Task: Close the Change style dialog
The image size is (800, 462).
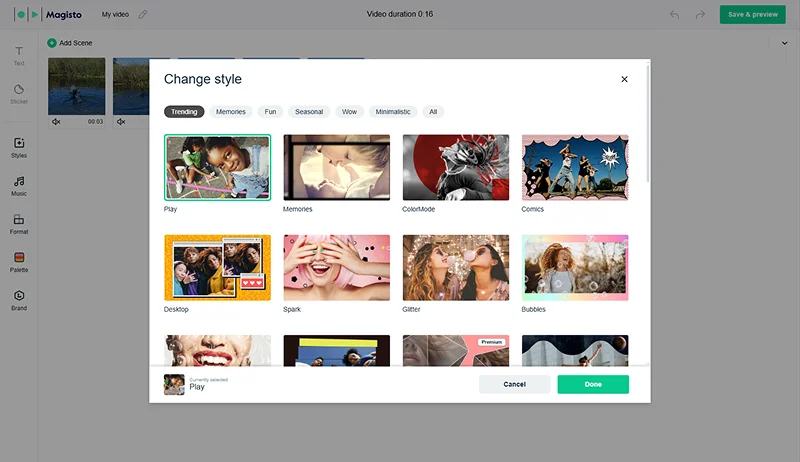Action: tap(624, 79)
